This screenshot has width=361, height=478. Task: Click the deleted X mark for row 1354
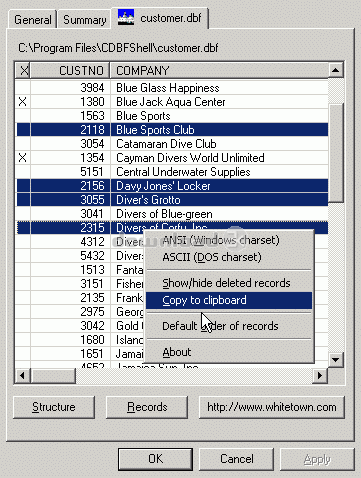click(23, 158)
